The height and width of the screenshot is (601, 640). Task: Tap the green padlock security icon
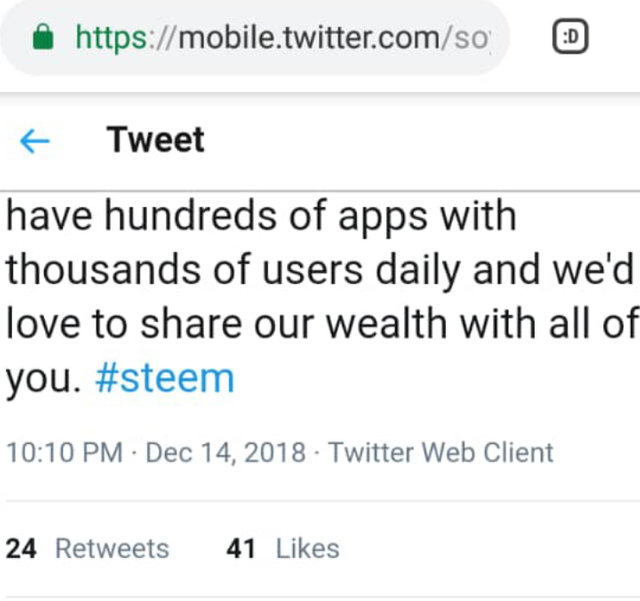click(42, 38)
